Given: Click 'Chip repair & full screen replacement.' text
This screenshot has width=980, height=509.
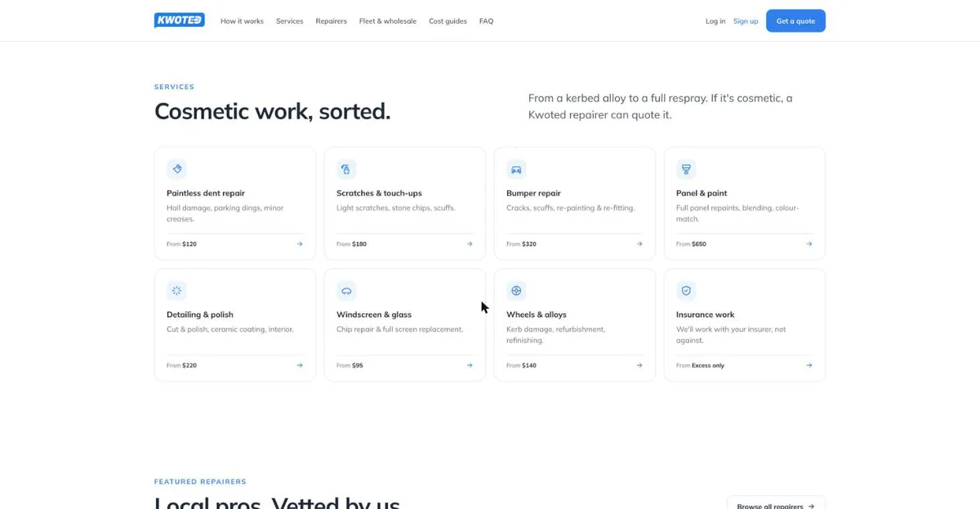Looking at the screenshot, I should 399,329.
